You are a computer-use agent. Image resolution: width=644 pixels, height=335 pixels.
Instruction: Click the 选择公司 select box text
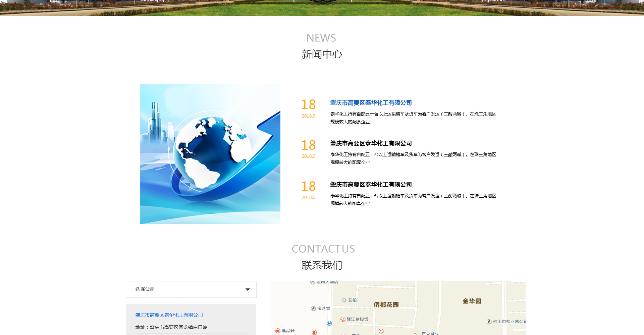pos(145,289)
